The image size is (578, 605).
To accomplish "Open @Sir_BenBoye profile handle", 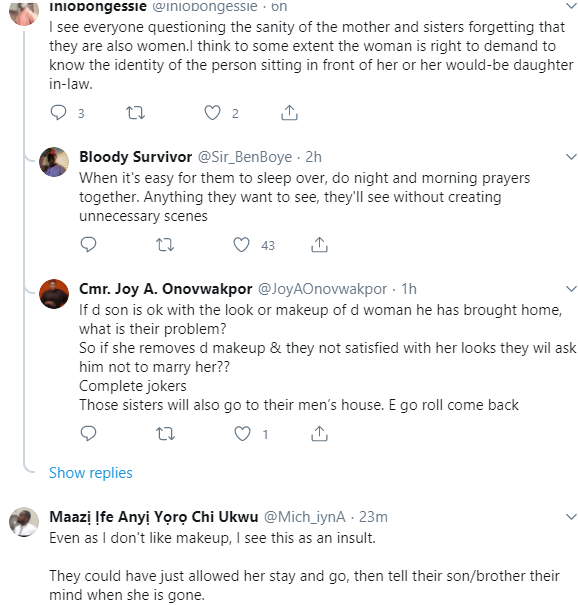I will pyautogui.click(x=245, y=157).
